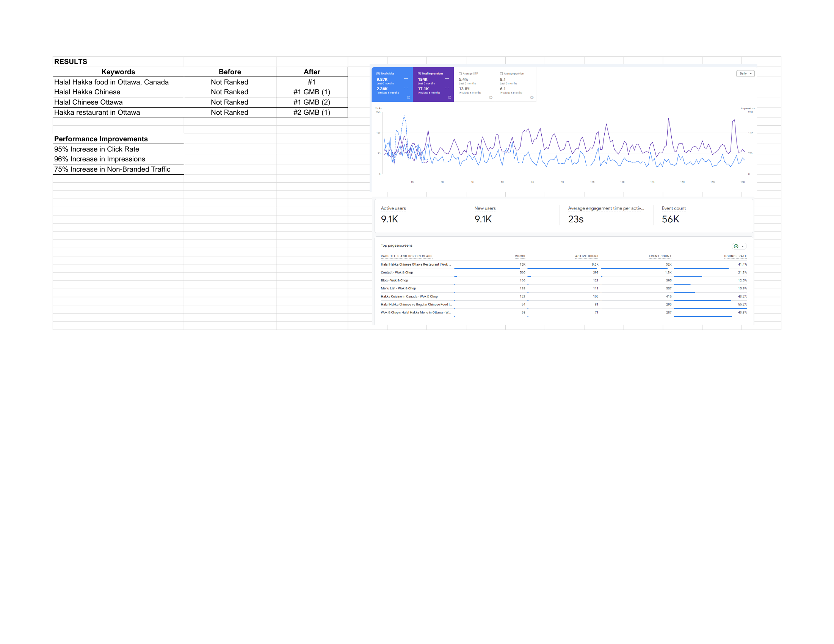Select the 'Performance Improvements' heading cell
The height and width of the screenshot is (644, 834).
[118, 139]
